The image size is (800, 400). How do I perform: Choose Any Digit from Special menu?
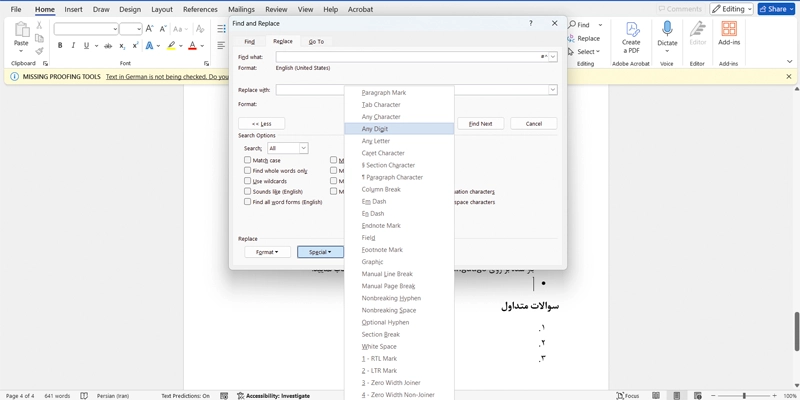click(399, 129)
